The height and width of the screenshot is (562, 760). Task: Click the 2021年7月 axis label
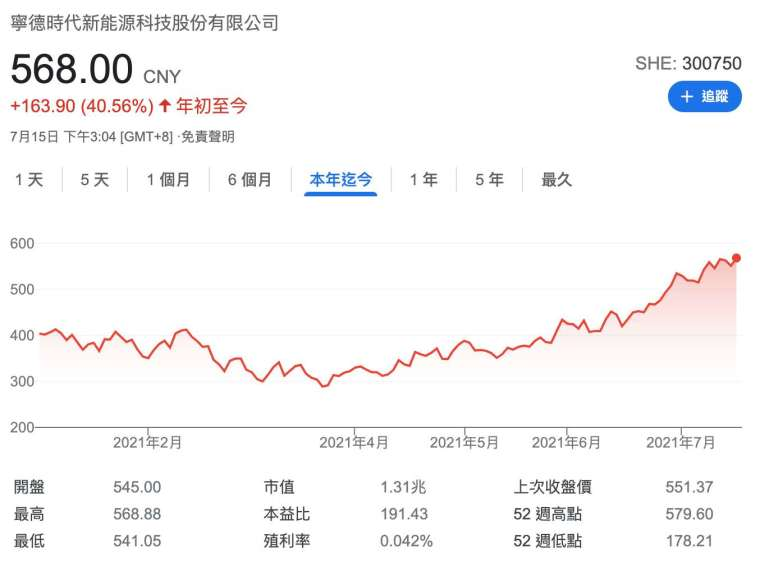tap(681, 443)
